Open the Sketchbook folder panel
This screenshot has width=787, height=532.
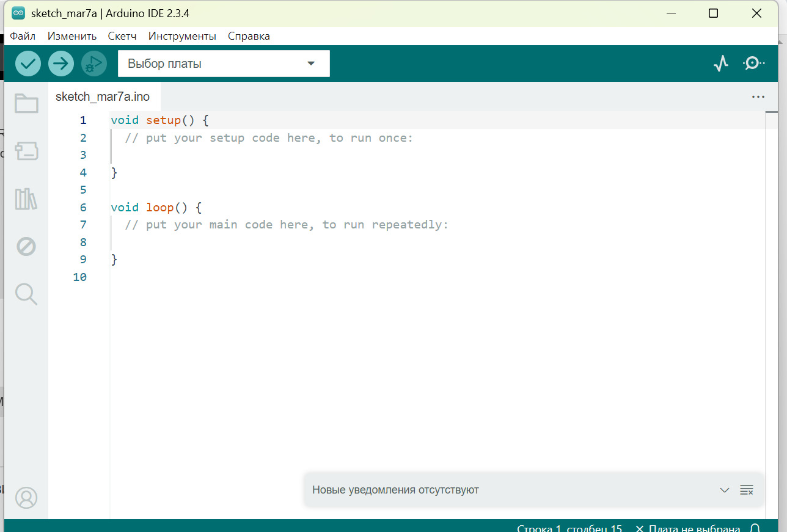26,103
